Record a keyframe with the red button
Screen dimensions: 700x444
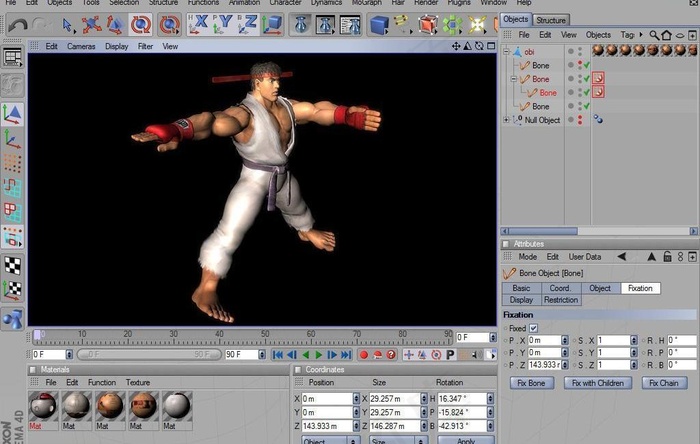[x=364, y=355]
